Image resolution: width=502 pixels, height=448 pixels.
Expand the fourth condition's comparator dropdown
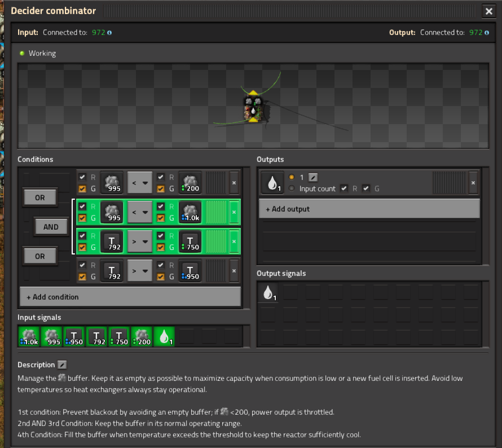(x=140, y=271)
